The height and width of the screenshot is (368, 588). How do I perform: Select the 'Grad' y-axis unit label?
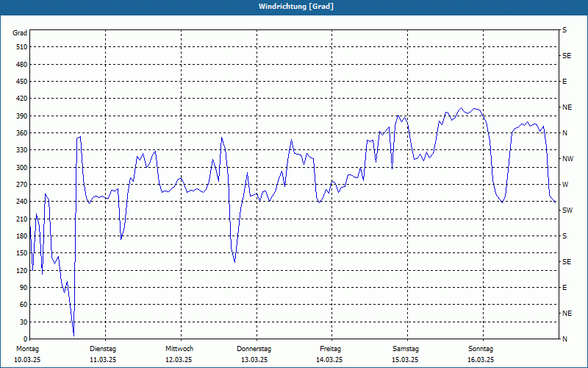(x=20, y=33)
